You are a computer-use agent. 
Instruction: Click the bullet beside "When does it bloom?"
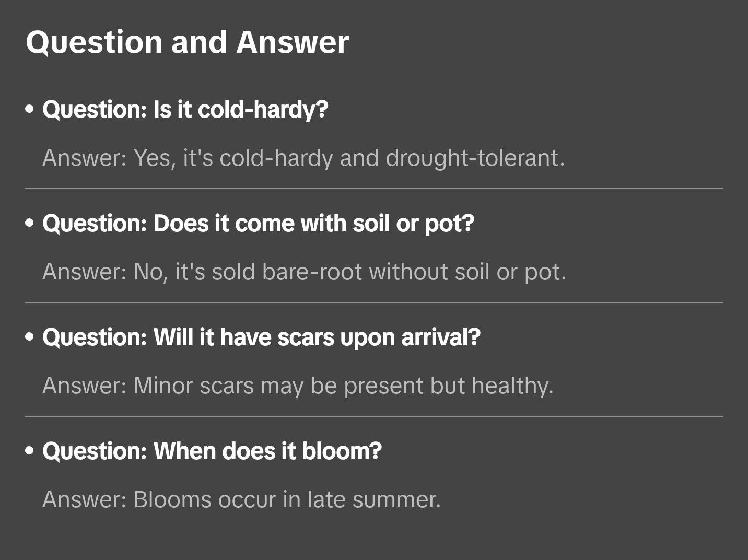(x=30, y=451)
